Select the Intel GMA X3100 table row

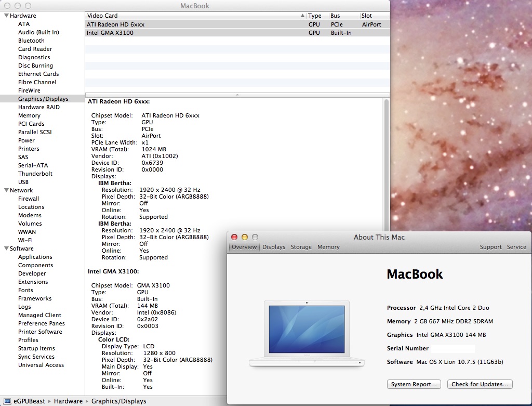pos(237,33)
